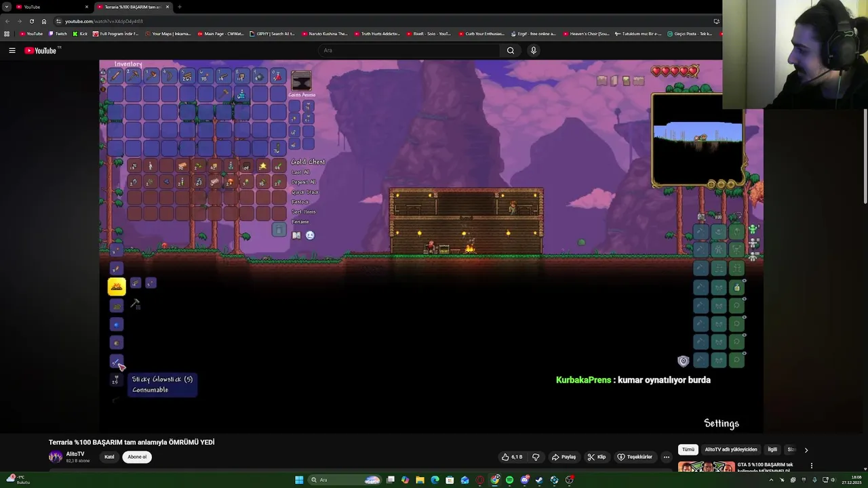
Task: Deposit All into Gold Chest
Action: [x=303, y=182]
